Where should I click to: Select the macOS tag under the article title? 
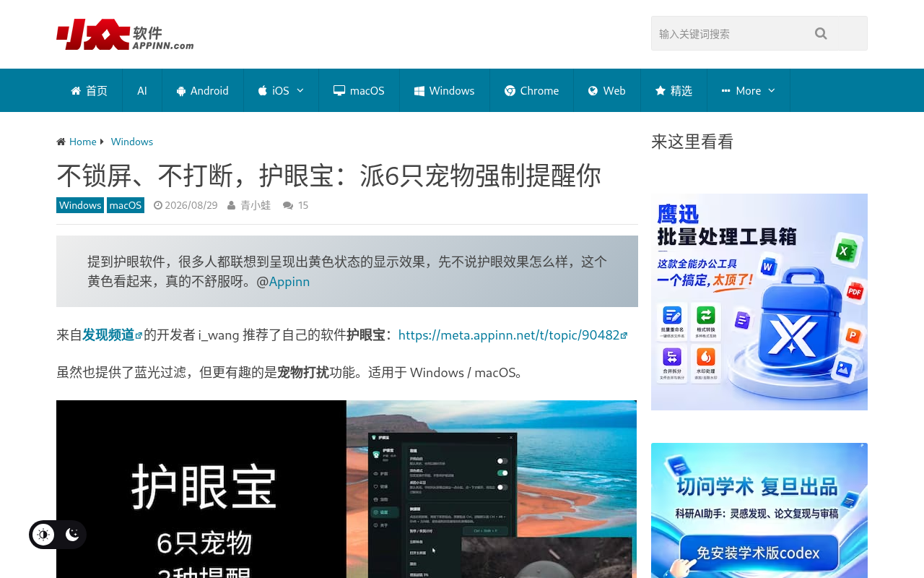tap(126, 205)
